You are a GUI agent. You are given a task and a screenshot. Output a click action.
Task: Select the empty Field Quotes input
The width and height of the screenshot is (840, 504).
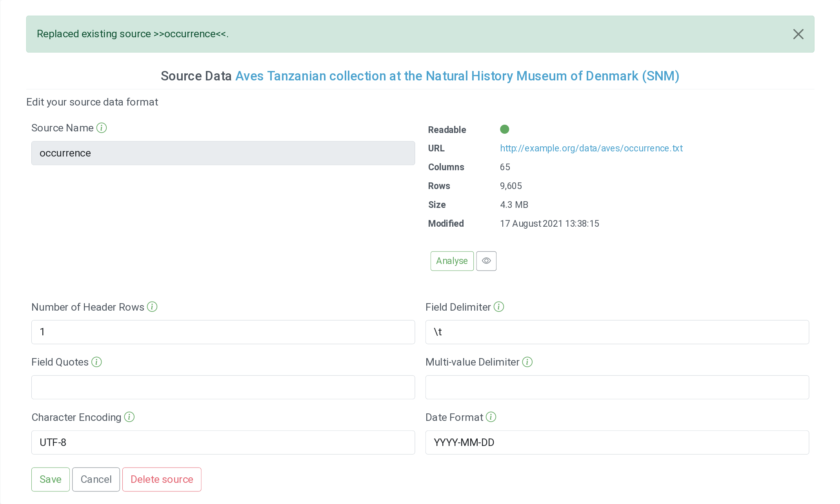click(223, 387)
